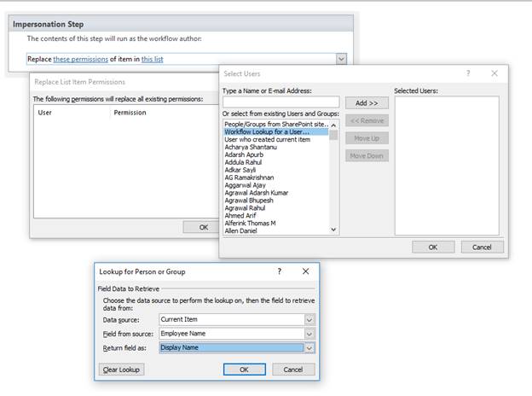Click OK in Replace List Item Permissions dialog
This screenshot has width=532, height=396.
pyautogui.click(x=203, y=227)
